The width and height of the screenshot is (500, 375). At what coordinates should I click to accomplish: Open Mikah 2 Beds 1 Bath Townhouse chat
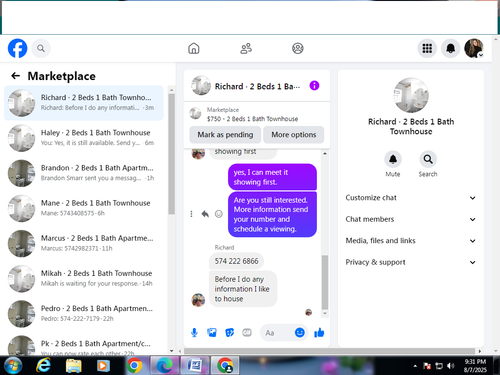coord(84,278)
